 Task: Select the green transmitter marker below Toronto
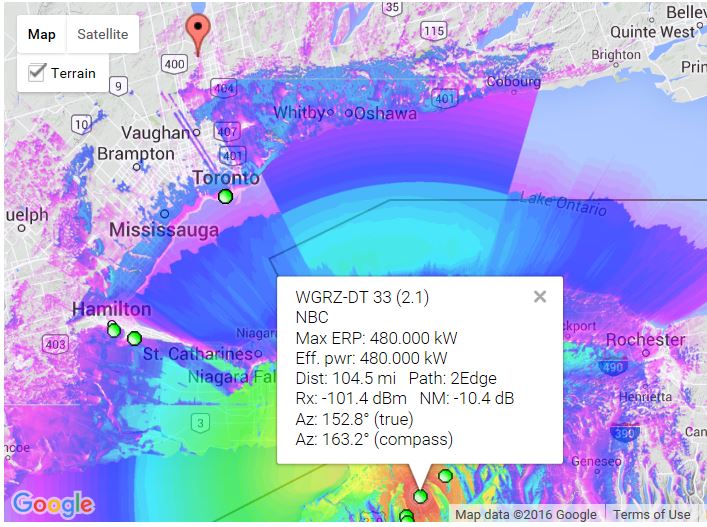click(x=226, y=196)
